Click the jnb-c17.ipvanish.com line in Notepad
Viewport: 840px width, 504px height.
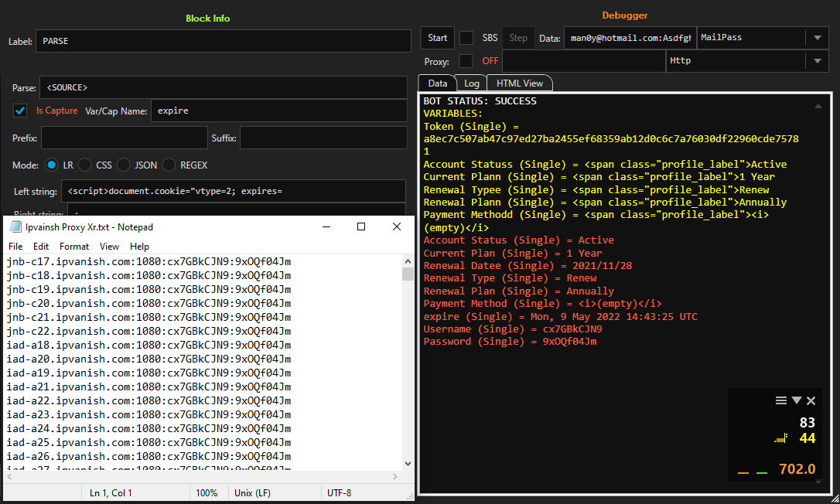(149, 261)
